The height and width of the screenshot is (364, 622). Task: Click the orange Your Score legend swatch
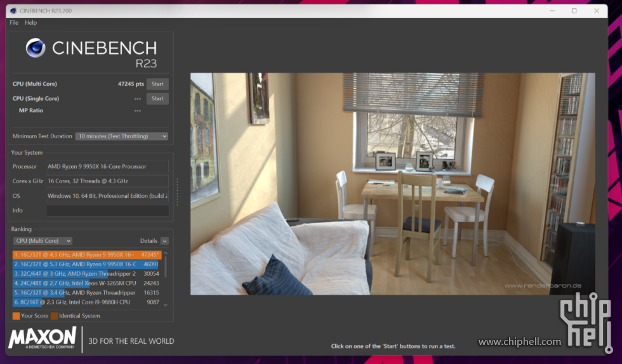[16, 316]
